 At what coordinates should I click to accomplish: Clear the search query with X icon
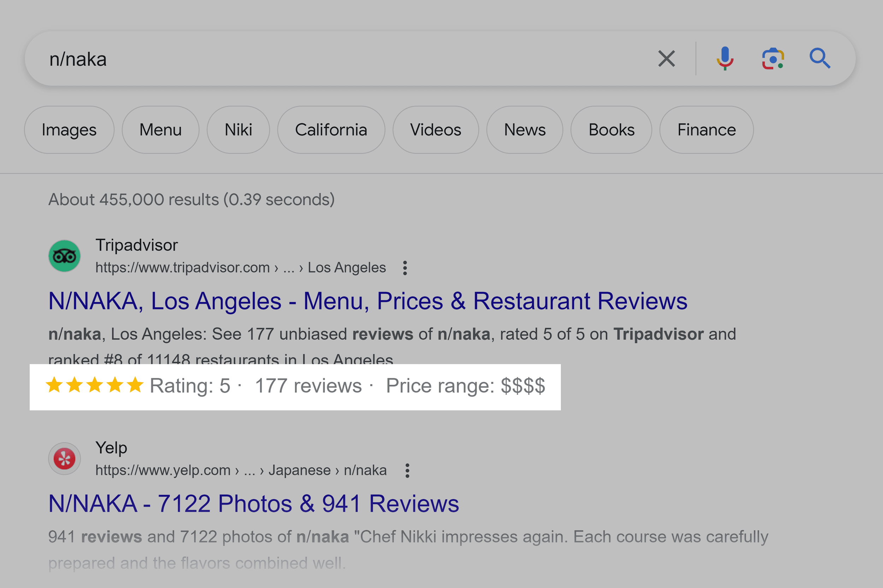666,59
